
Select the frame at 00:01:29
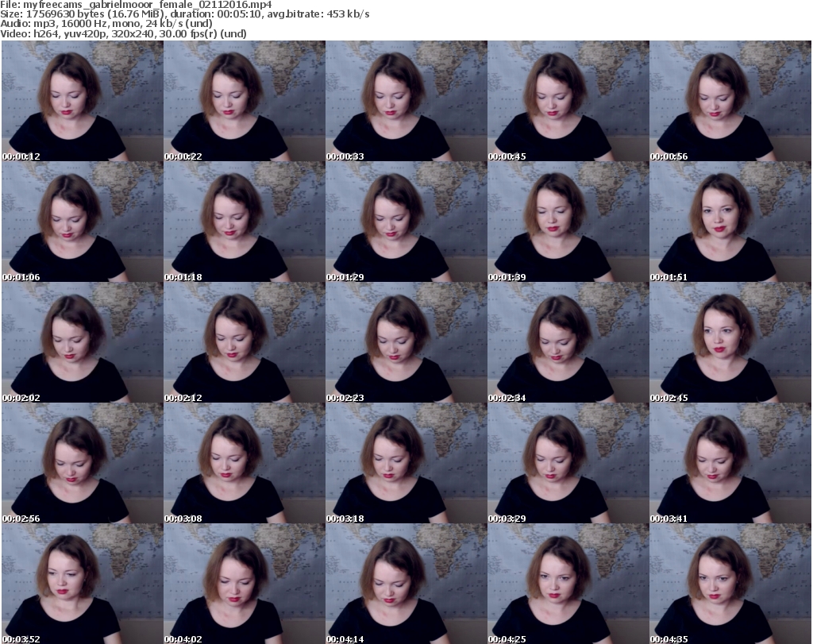406,222
